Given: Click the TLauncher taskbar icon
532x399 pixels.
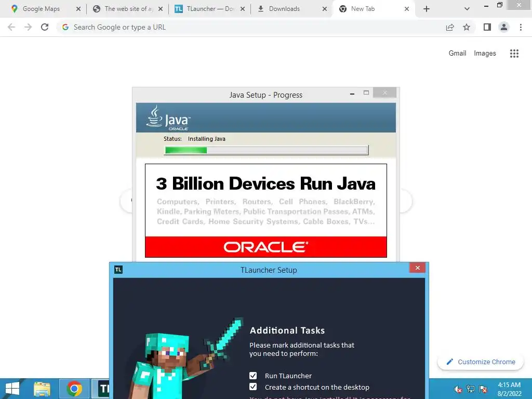Looking at the screenshot, I should 101,389.
